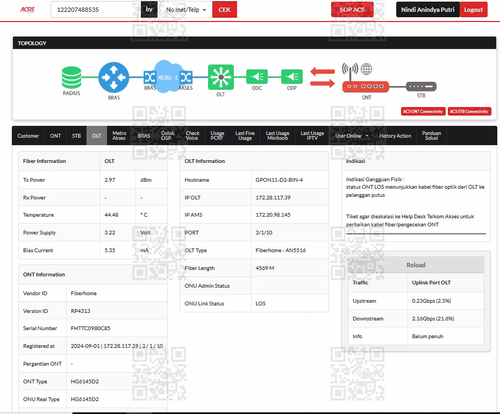Click the ODC splitter icon
500x414 pixels.
coord(257,77)
